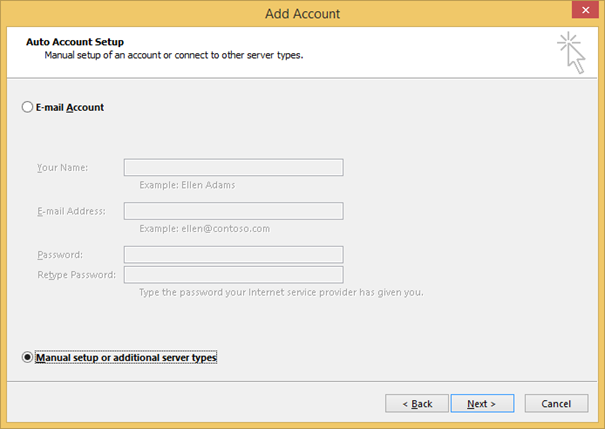Click the Add Account title bar

pyautogui.click(x=302, y=13)
